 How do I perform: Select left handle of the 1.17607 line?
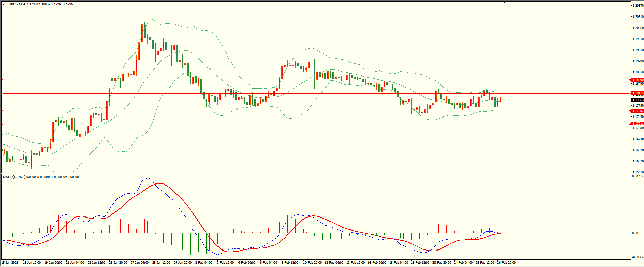[3, 111]
